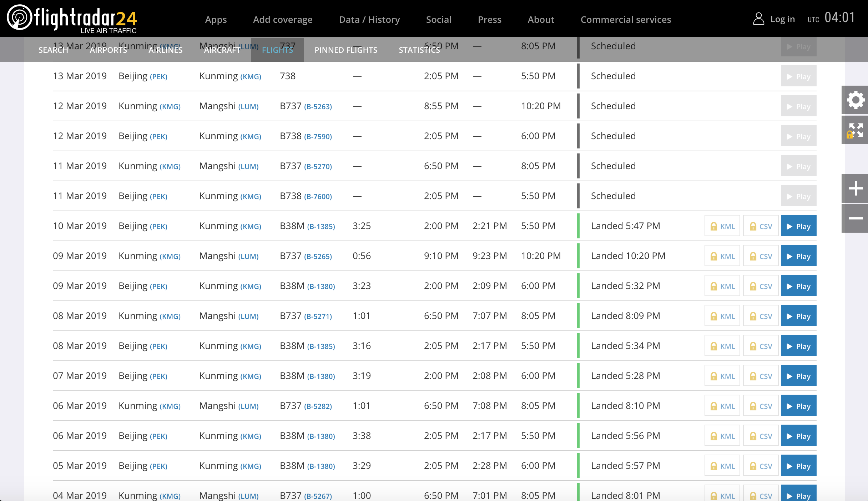Play the 10 Mar 2019 Beijing flight
The image size is (868, 501).
[798, 226]
